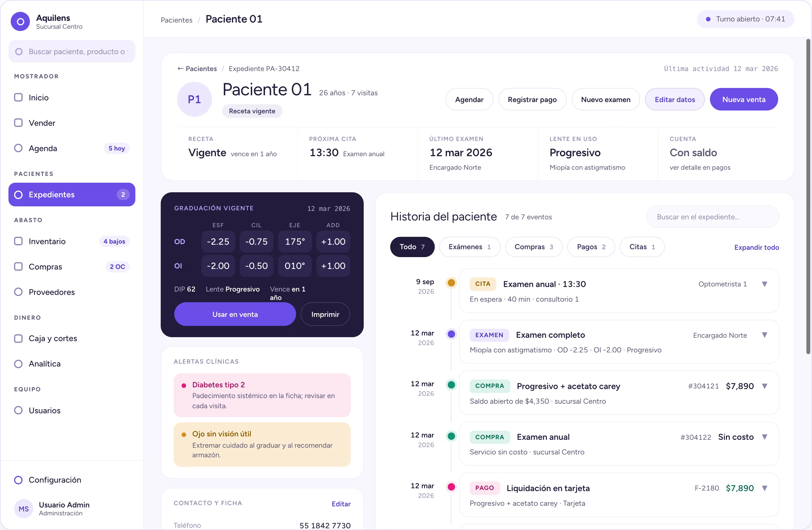Click the Expedientes circle icon

18,195
